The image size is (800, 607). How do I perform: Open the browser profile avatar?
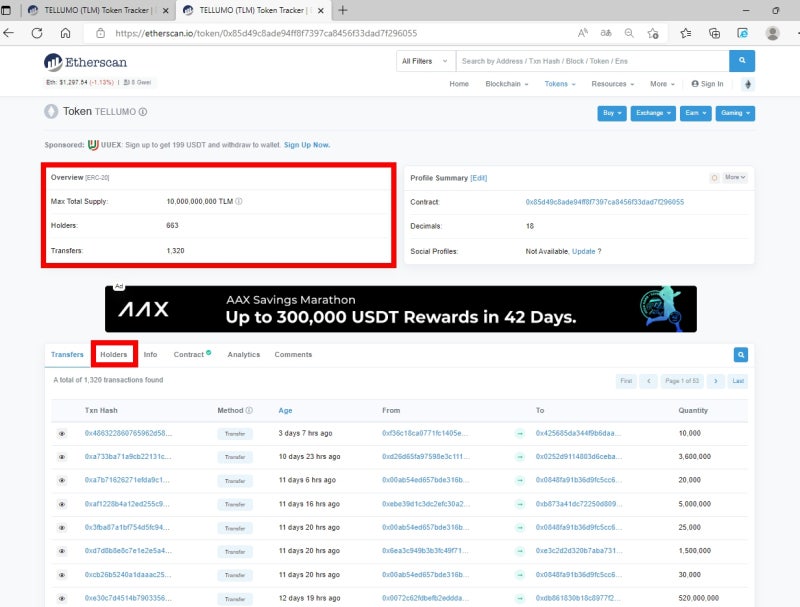(x=772, y=33)
